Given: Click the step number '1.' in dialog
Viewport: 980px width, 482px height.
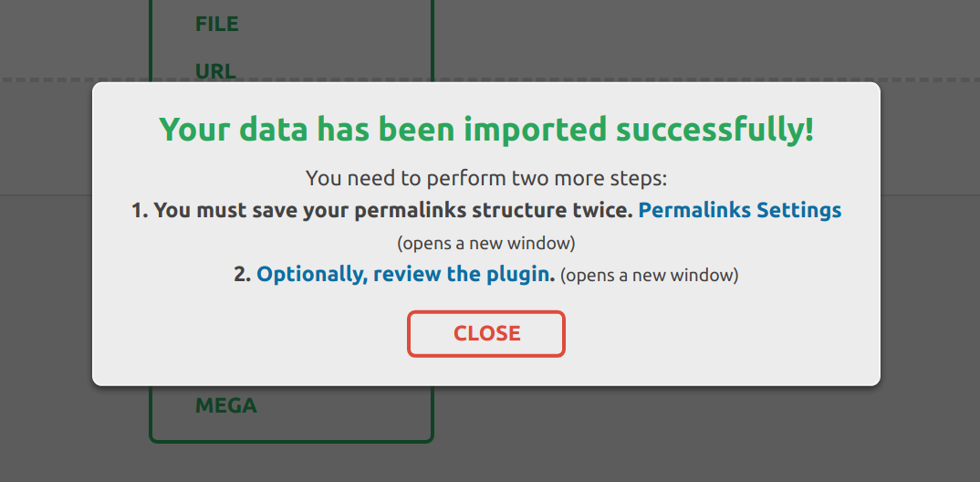Looking at the screenshot, I should (x=140, y=210).
